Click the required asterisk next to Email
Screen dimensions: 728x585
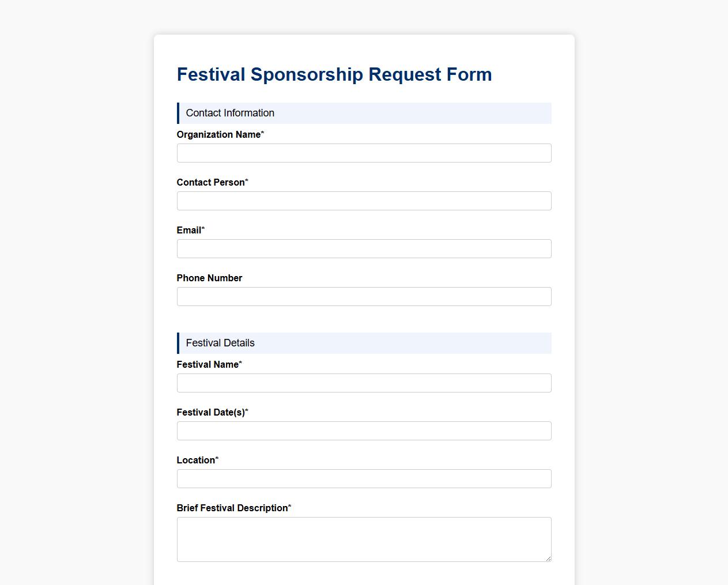click(x=202, y=227)
